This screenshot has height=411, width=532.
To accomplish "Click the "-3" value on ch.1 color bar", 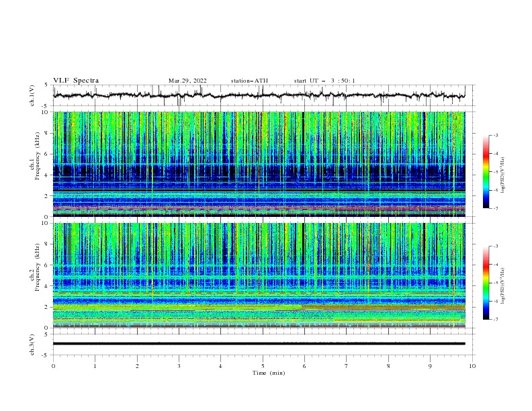I will pos(496,135).
